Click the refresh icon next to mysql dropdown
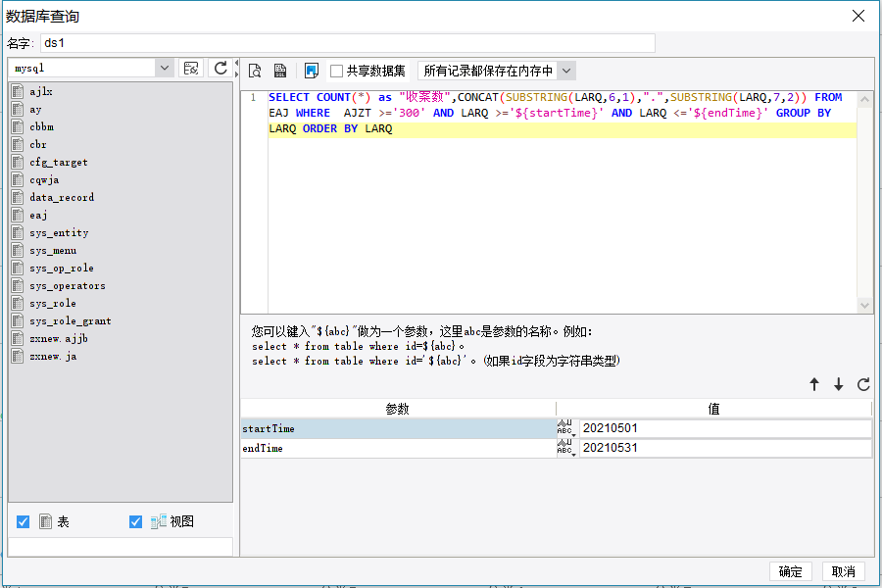882x588 pixels. coord(220,68)
